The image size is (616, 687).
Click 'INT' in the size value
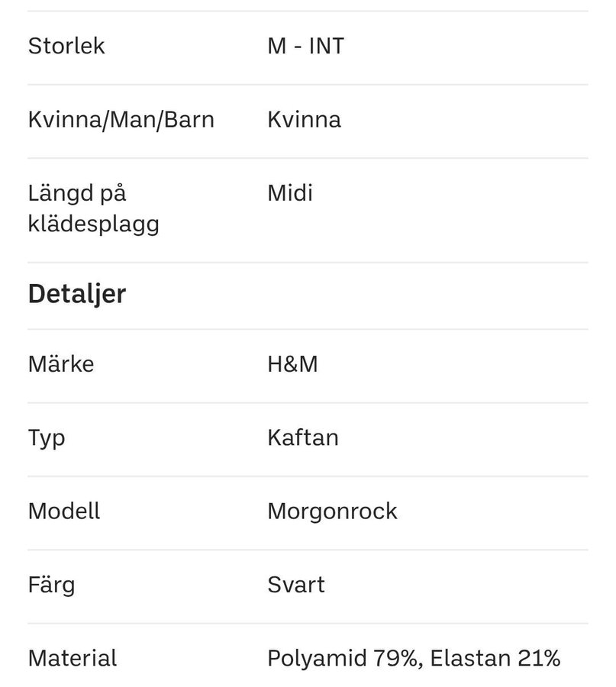(327, 46)
